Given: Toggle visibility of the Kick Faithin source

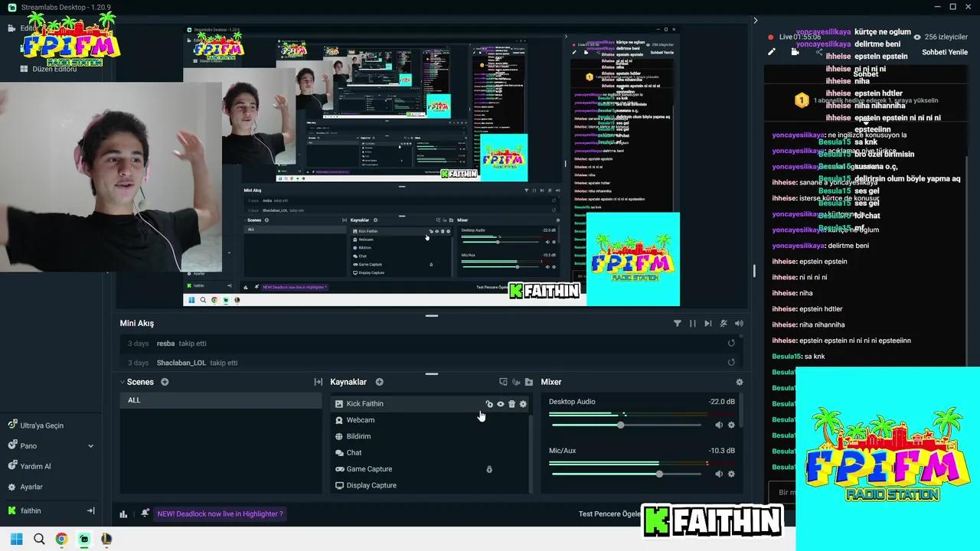Looking at the screenshot, I should (x=501, y=404).
